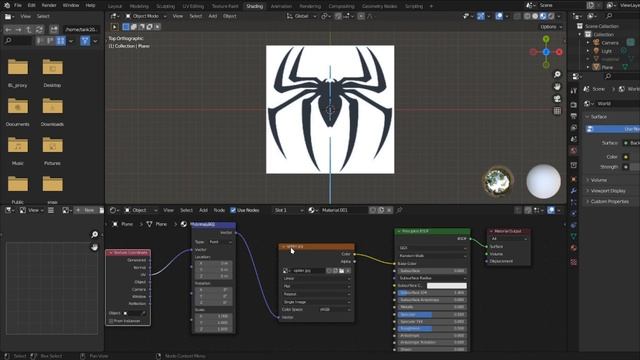Select the Plane object in outliner

(607, 67)
